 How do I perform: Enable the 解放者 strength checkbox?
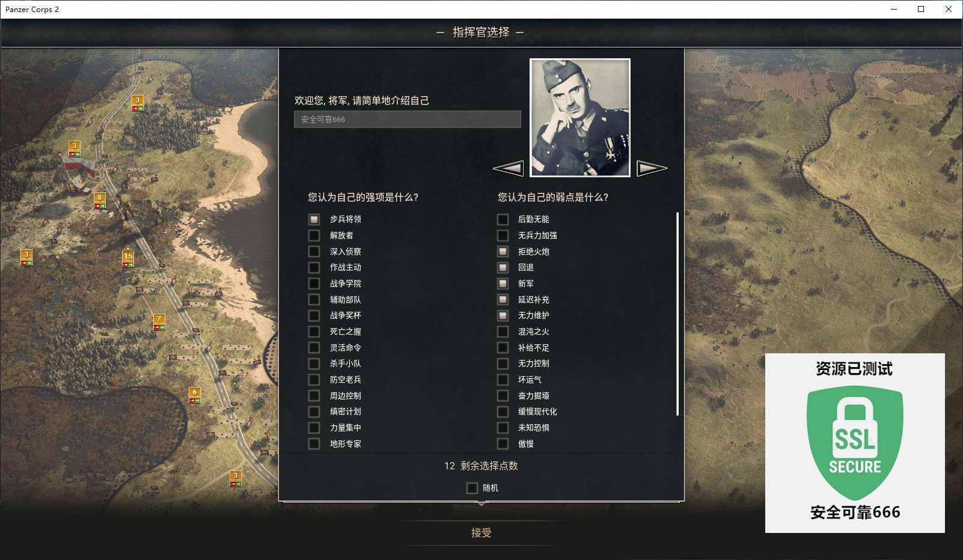point(314,236)
